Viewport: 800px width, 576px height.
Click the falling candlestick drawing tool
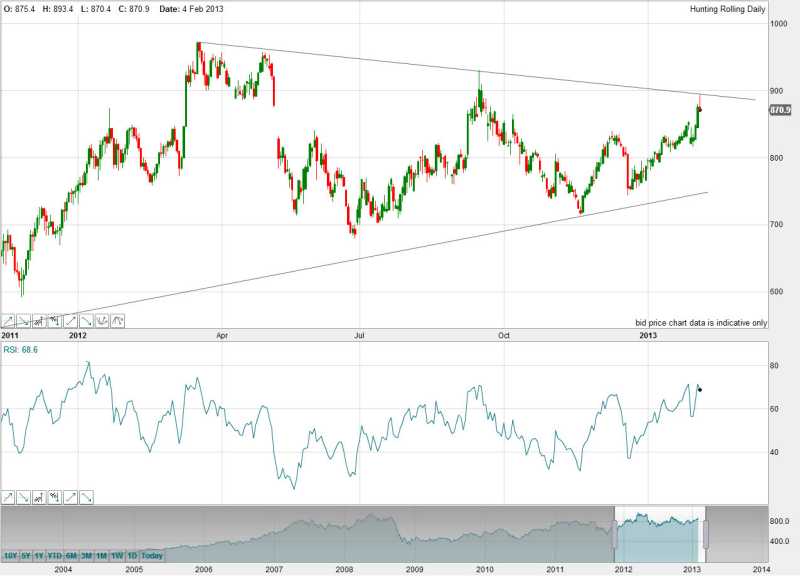[55, 321]
